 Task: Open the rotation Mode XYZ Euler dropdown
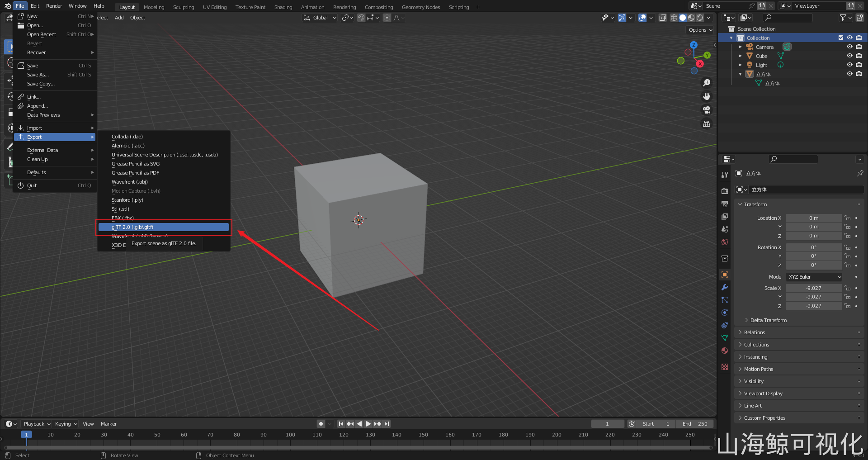814,277
